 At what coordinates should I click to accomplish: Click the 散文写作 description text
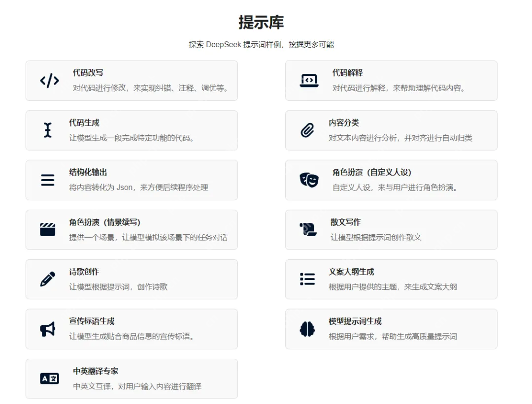pos(376,237)
